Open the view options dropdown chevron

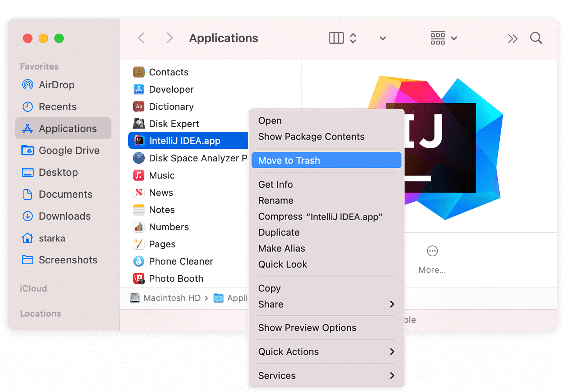point(382,38)
